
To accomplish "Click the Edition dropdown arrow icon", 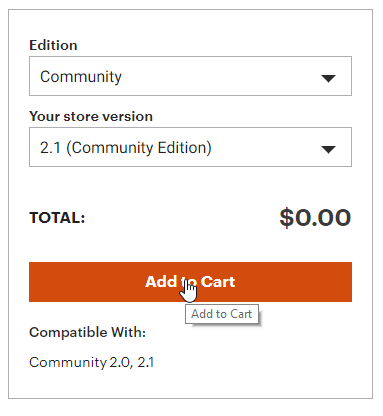I will tap(328, 78).
